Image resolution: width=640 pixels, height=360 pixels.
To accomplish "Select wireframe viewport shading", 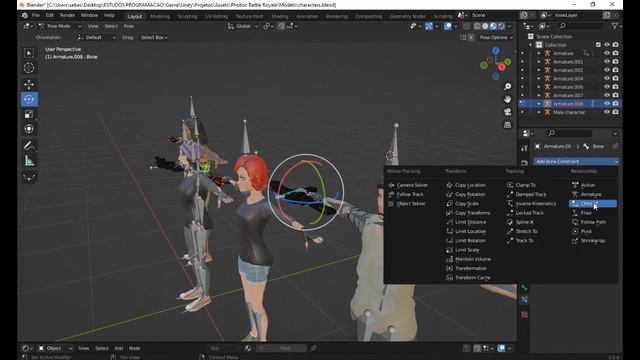I will pos(477,26).
